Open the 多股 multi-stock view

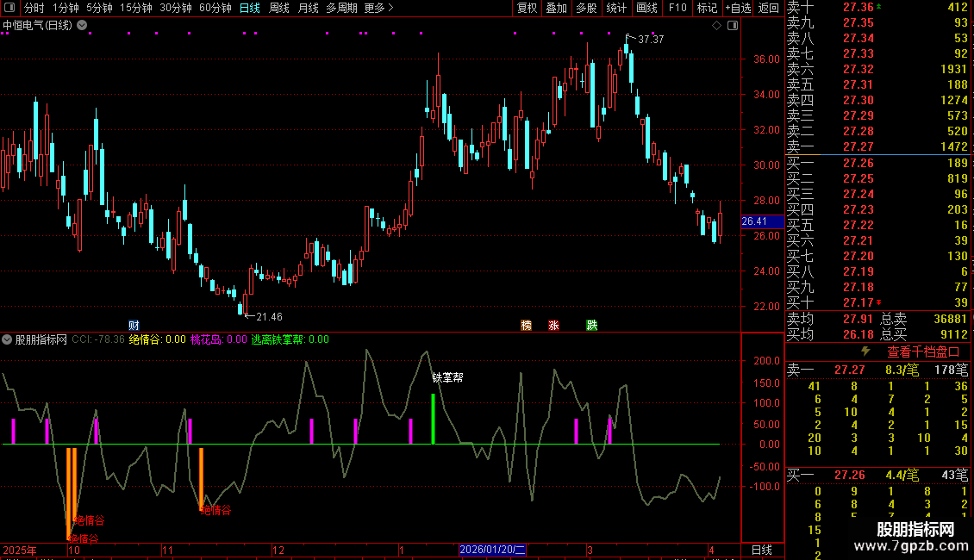coord(586,8)
